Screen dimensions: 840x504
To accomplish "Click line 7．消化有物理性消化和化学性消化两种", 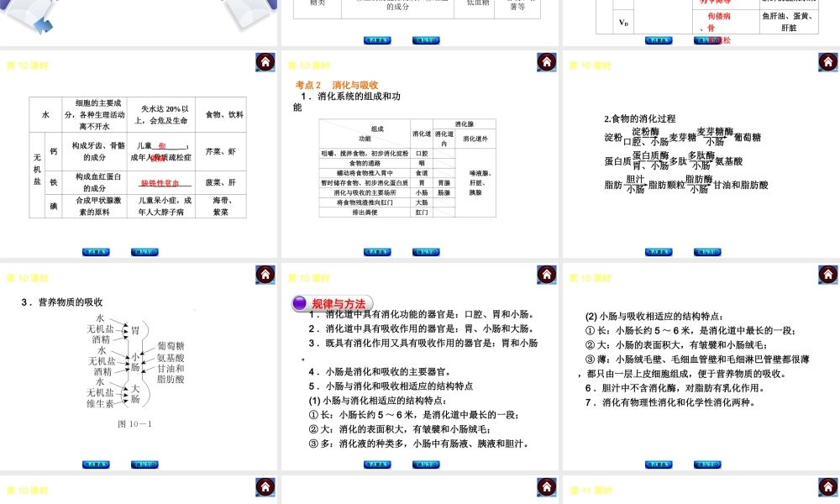I will [670, 402].
